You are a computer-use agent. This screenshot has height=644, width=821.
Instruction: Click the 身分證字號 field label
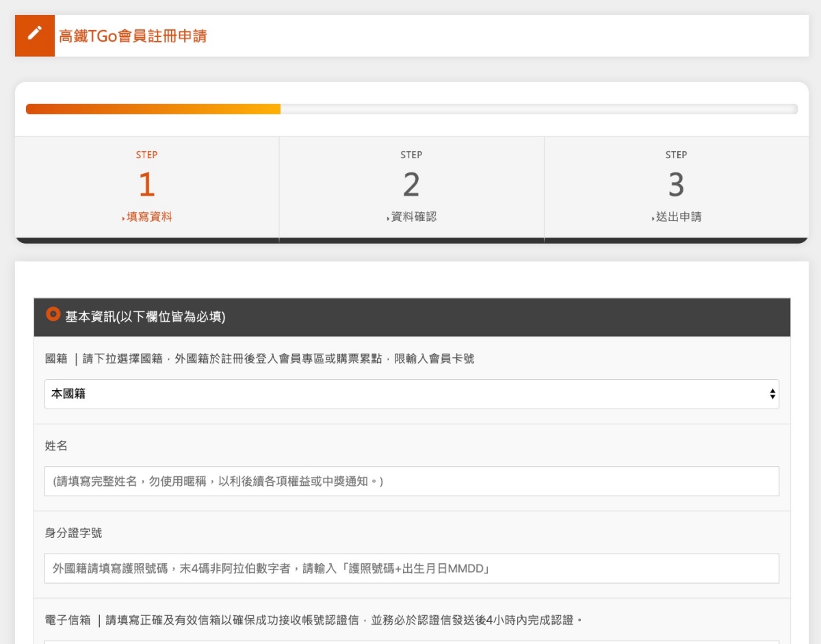tap(73, 532)
